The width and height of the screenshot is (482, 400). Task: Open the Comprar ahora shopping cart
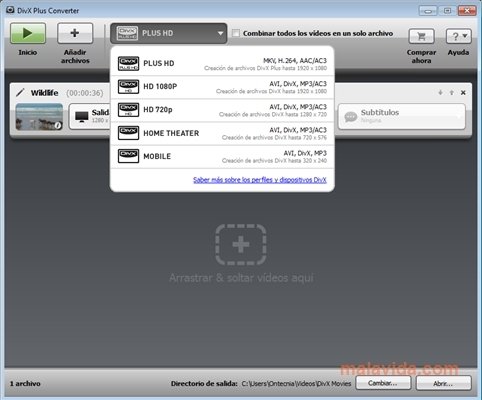coord(421,36)
